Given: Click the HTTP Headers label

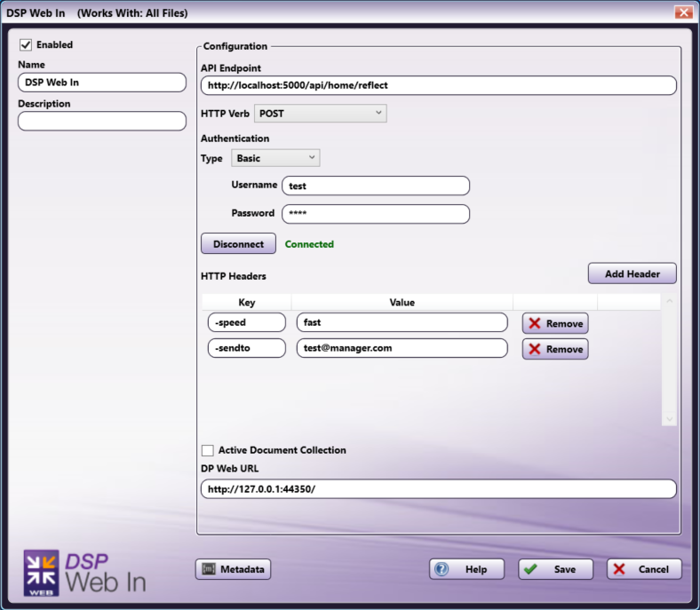Looking at the screenshot, I should [x=233, y=276].
